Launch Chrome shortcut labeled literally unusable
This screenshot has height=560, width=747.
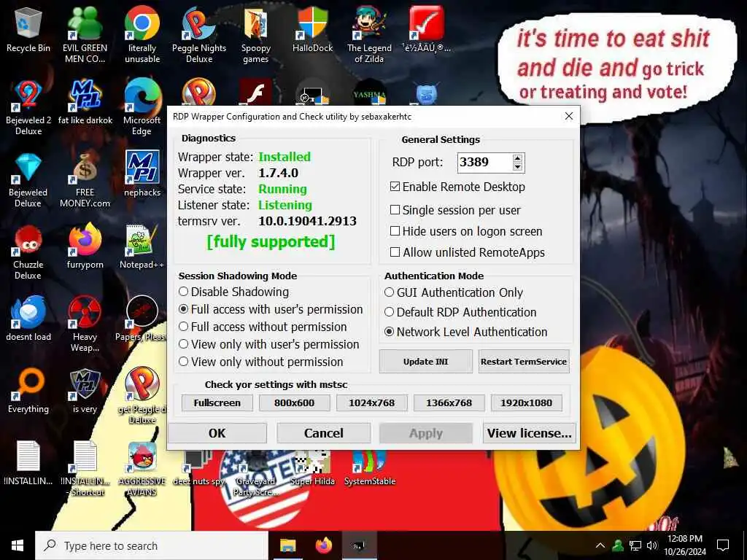coord(142,34)
